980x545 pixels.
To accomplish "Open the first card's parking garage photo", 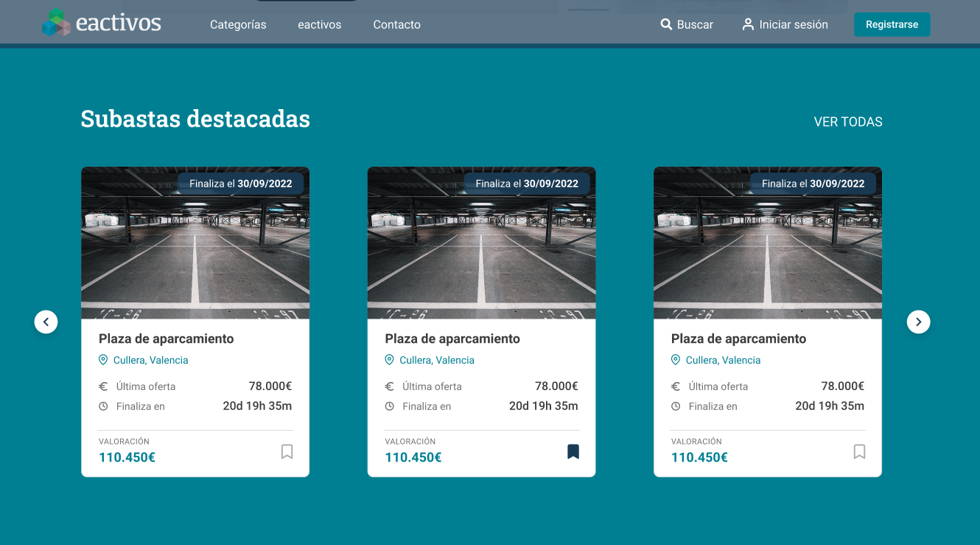I will [195, 243].
